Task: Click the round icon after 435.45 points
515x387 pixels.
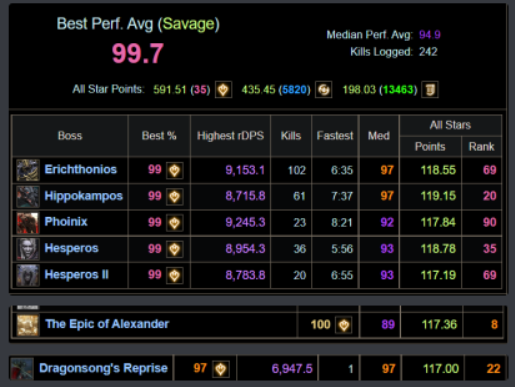Action: 324,90
